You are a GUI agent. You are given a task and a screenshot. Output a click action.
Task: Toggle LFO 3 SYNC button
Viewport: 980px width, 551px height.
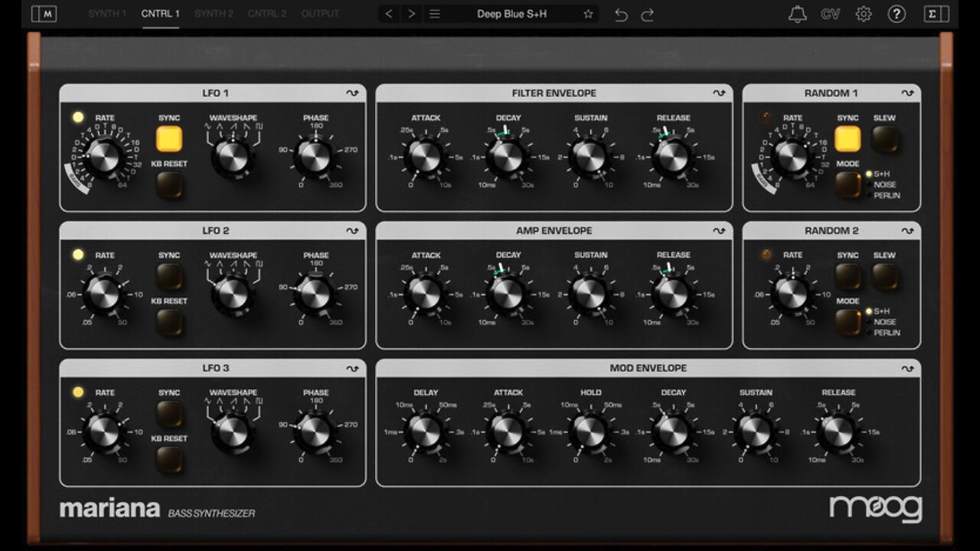(x=169, y=414)
